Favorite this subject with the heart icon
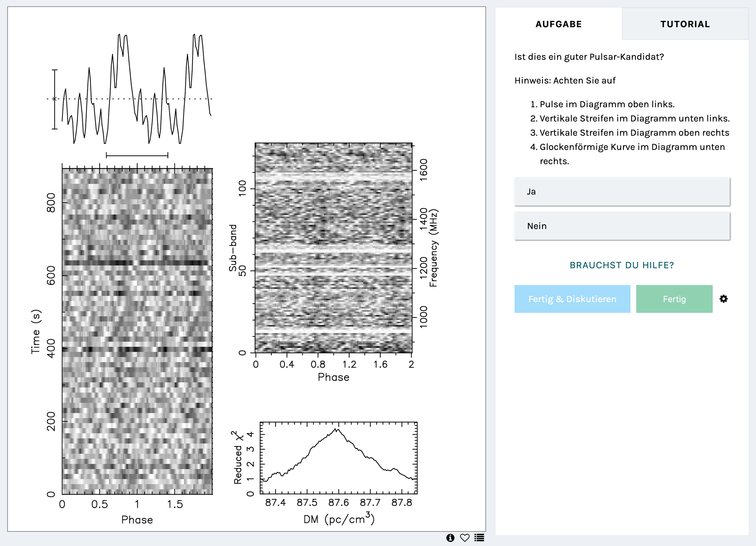The width and height of the screenshot is (756, 546). click(465, 538)
